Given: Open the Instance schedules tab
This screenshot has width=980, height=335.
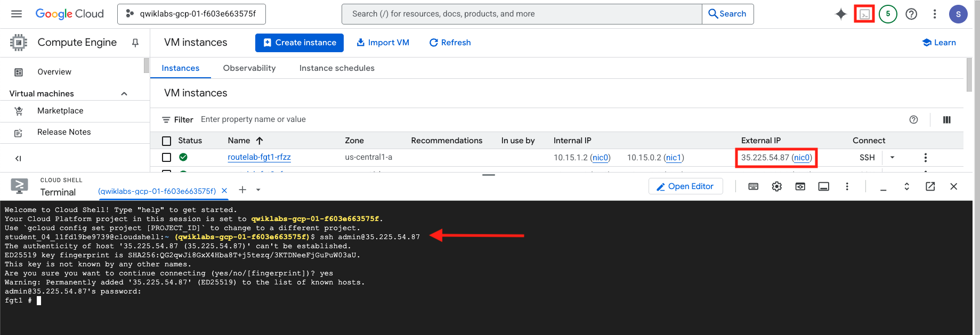Looking at the screenshot, I should click(x=337, y=68).
